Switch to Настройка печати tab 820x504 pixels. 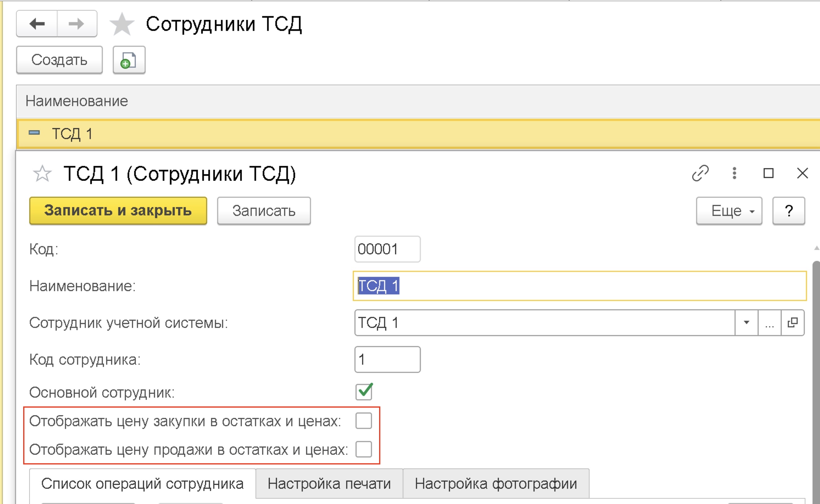(x=329, y=484)
